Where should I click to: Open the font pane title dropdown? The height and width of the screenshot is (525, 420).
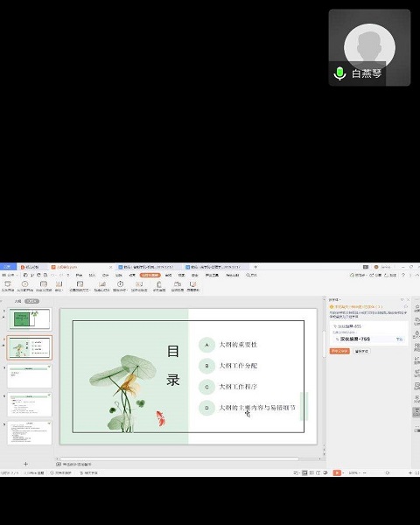(334, 299)
